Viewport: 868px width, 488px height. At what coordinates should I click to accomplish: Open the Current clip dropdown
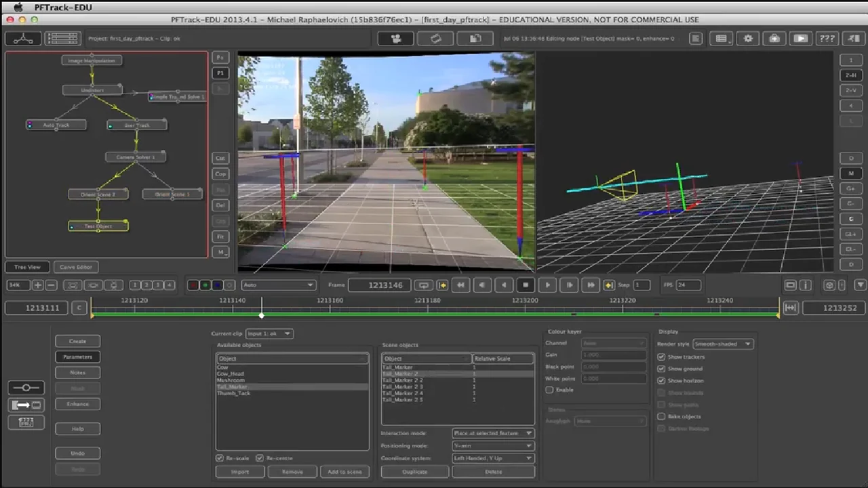coord(269,333)
